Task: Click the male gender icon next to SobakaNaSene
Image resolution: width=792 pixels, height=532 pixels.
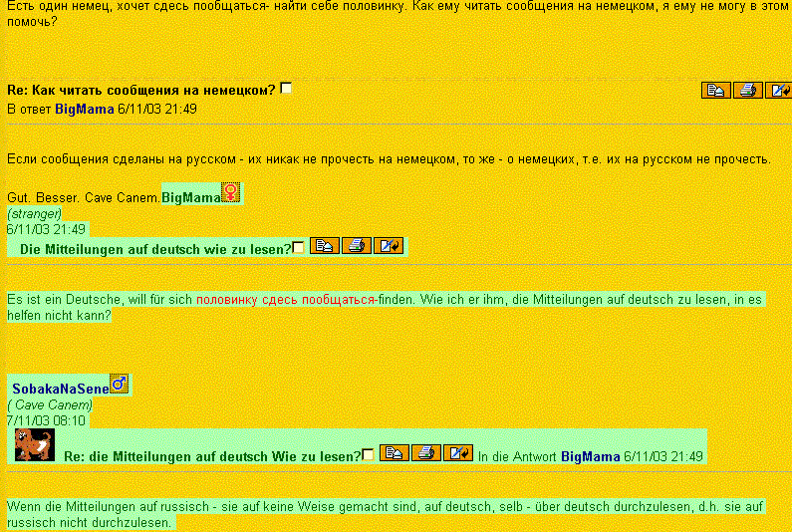Action: [x=119, y=385]
